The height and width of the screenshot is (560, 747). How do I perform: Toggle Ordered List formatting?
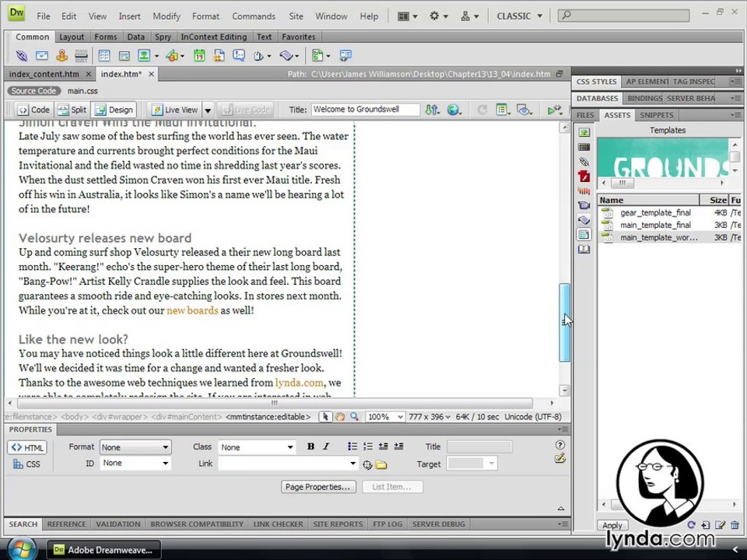point(368,446)
